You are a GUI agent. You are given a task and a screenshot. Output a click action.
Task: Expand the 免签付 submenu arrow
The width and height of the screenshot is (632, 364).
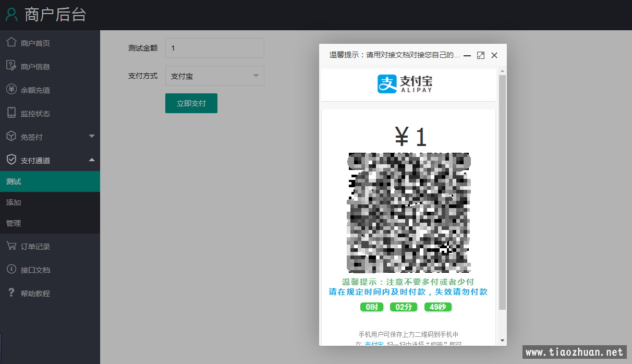[92, 137]
